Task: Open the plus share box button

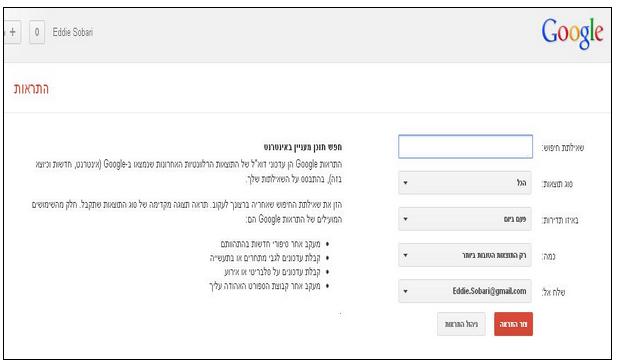Action: [x=12, y=32]
